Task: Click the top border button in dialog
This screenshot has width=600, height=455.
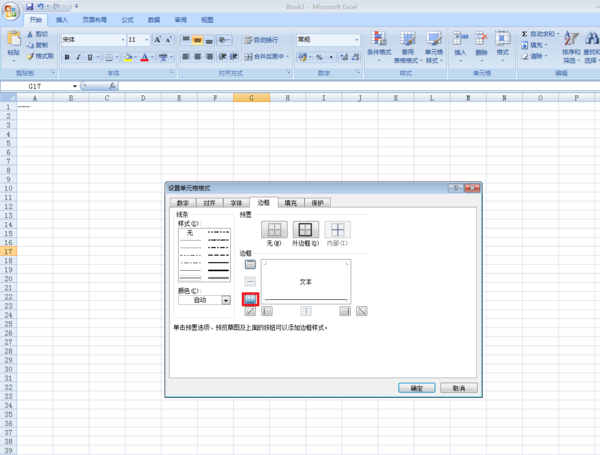Action: pyautogui.click(x=251, y=264)
